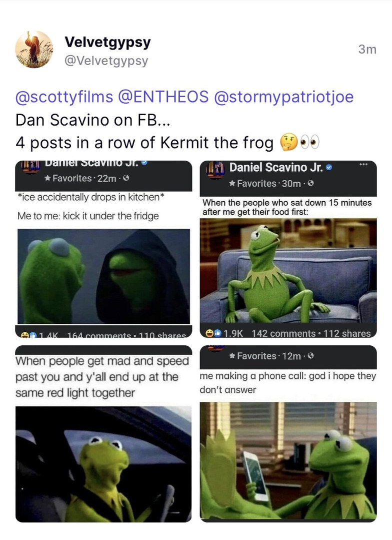The height and width of the screenshot is (540, 392).
Task: Open the Kermit driving car meme image
Action: point(104,463)
